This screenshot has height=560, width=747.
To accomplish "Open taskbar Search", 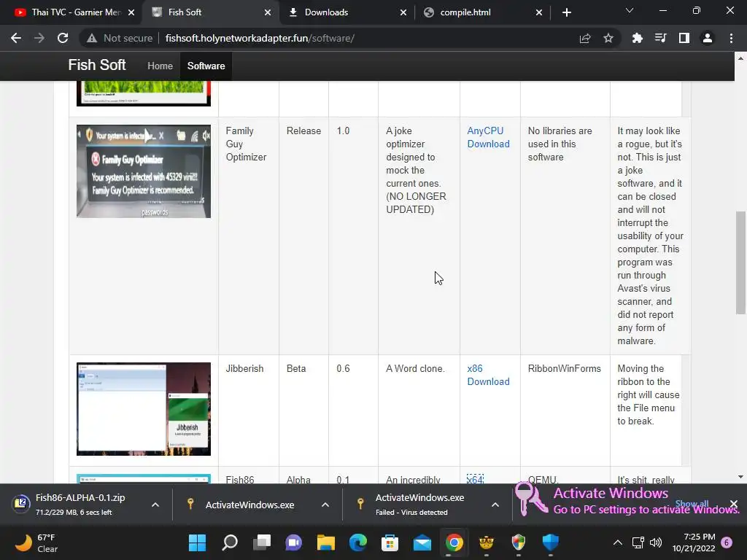I will point(230,542).
